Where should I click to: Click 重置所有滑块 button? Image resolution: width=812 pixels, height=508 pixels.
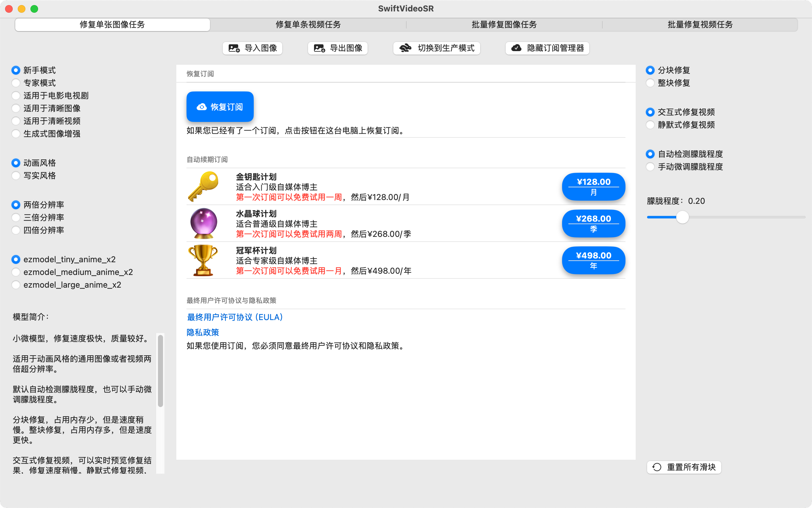point(684,467)
